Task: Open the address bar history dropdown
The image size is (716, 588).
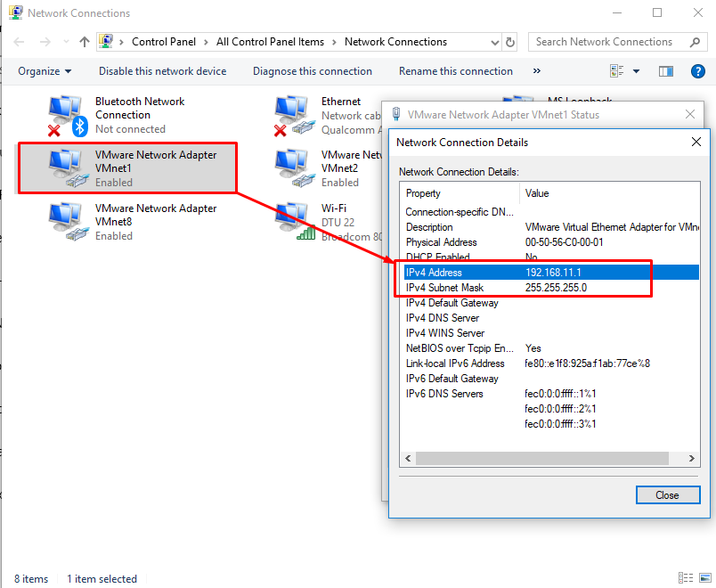Action: click(x=494, y=43)
